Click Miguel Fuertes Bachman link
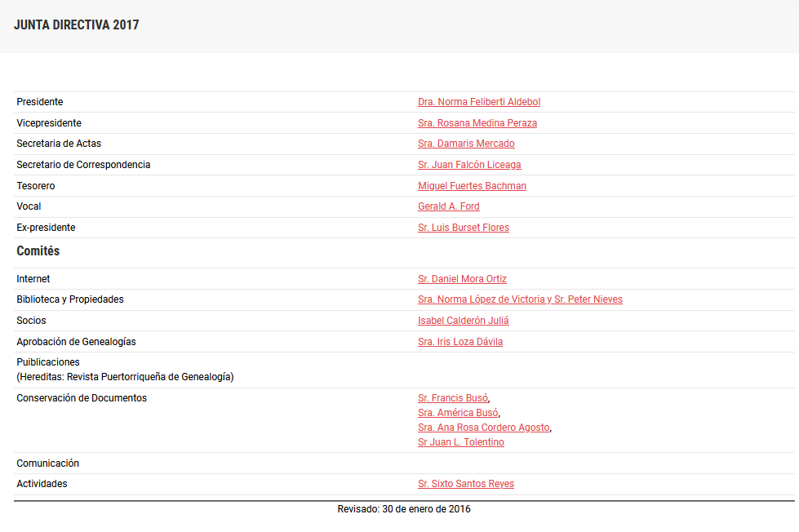This screenshot has height=532, width=799. 472,186
